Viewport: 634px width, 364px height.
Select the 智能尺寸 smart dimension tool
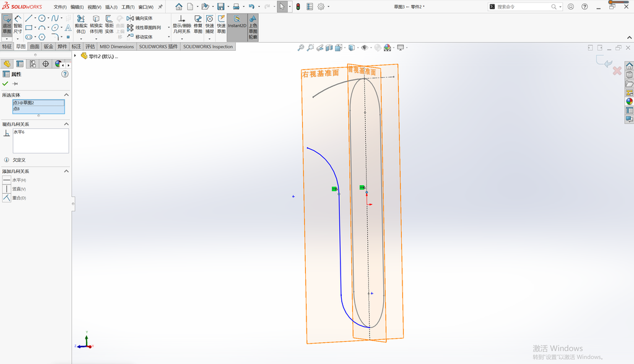click(x=18, y=24)
